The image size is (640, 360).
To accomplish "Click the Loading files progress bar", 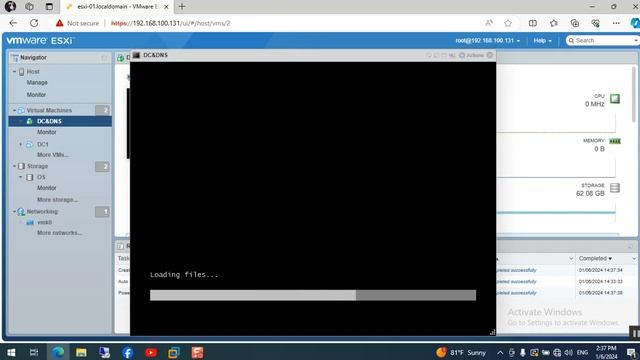I will 313,295.
